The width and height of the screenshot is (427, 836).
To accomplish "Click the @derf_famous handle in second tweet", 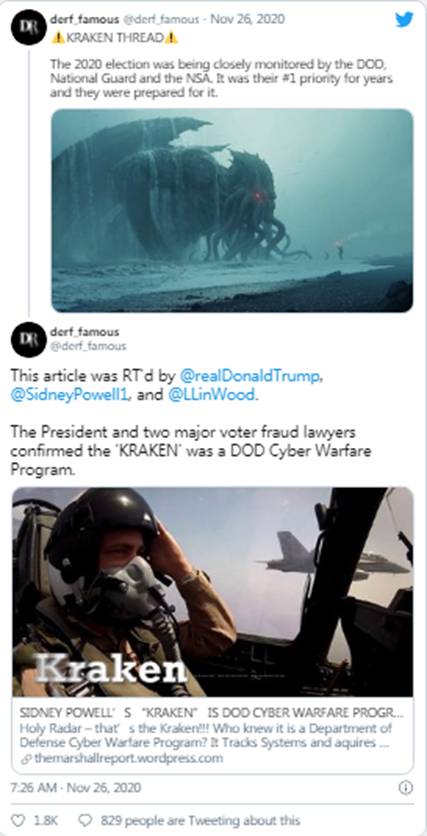I will click(x=88, y=346).
